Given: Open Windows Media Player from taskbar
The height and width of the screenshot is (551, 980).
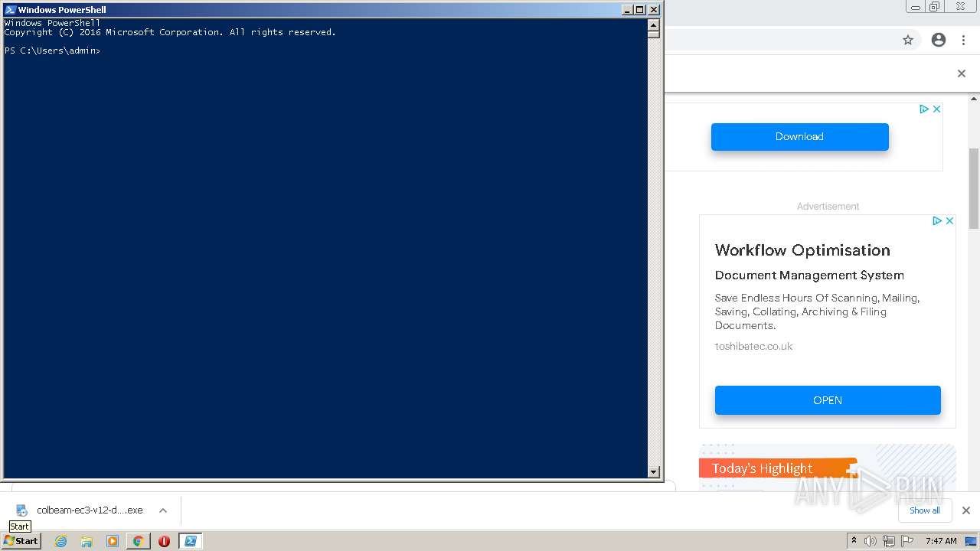Looking at the screenshot, I should point(113,541).
